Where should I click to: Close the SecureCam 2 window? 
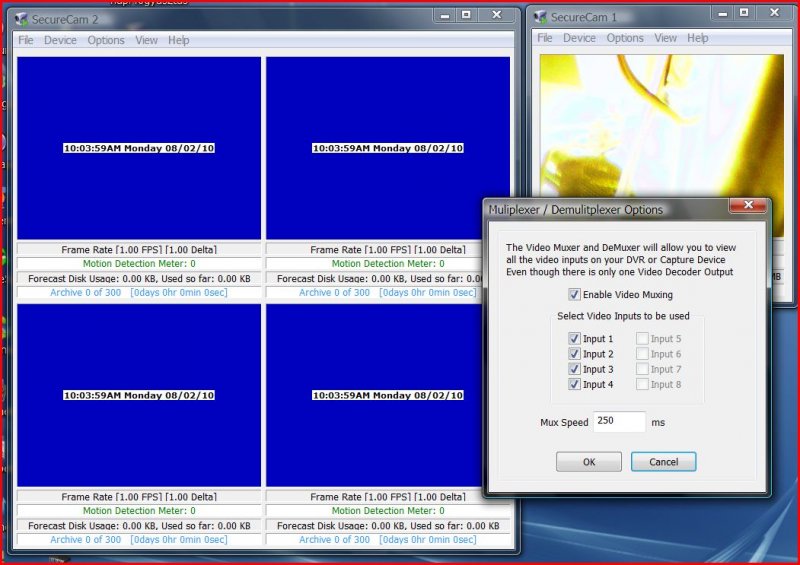[x=496, y=15]
